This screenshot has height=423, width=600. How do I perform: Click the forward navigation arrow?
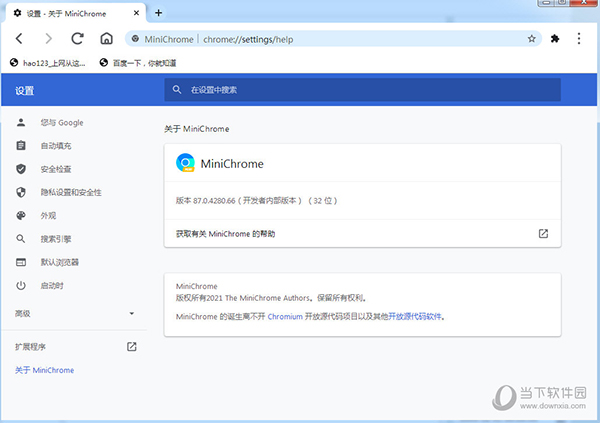tap(48, 39)
